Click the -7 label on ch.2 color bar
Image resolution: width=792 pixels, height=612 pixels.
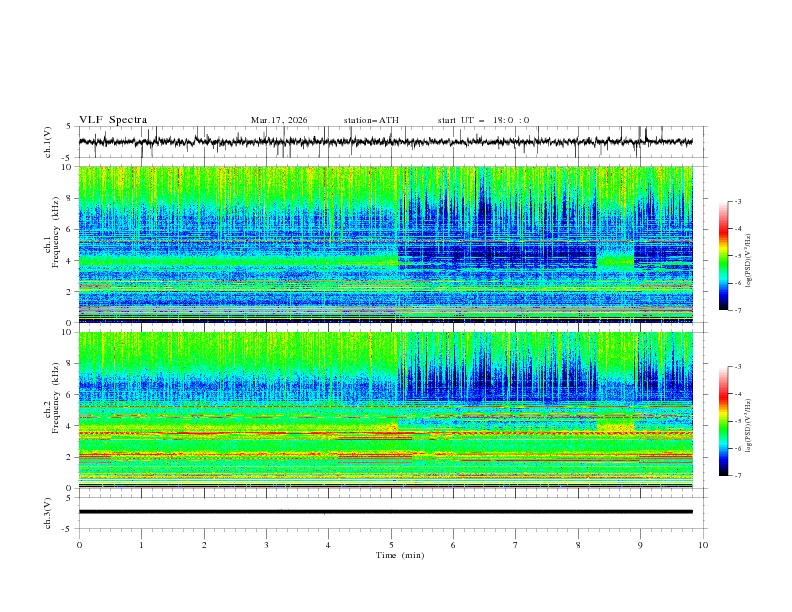click(738, 476)
